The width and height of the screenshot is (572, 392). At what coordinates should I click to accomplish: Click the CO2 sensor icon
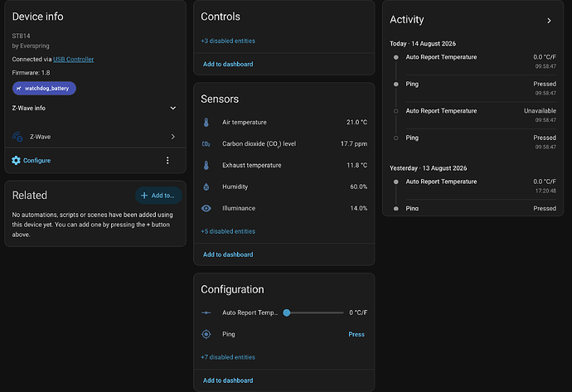[206, 144]
